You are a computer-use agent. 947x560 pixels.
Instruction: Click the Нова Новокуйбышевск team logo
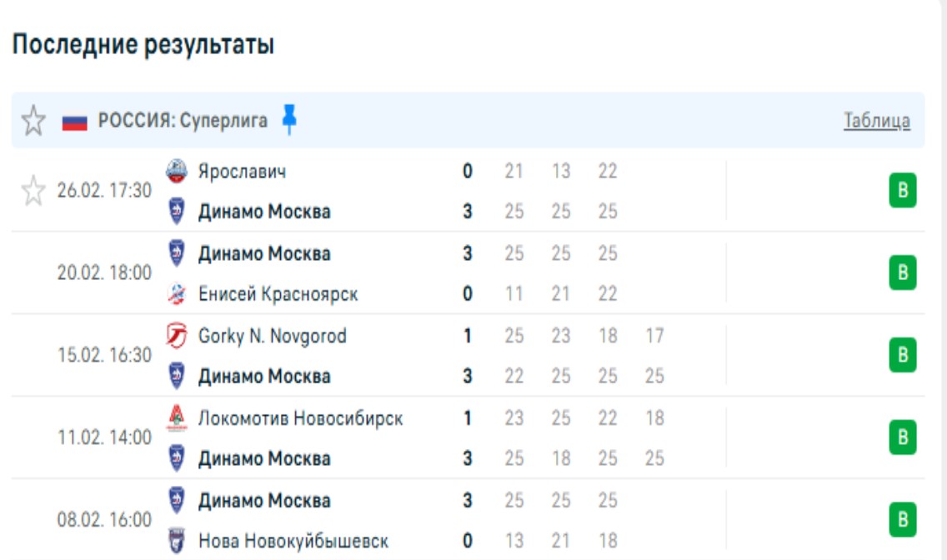(176, 541)
